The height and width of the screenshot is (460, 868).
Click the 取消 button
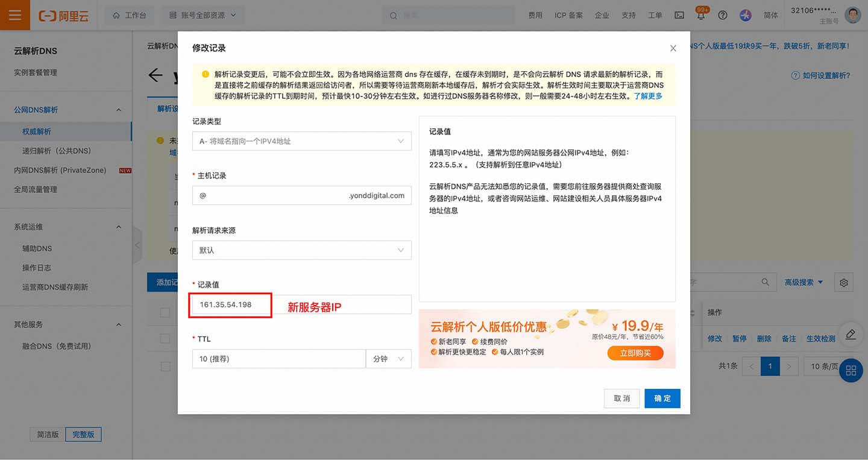click(x=621, y=399)
